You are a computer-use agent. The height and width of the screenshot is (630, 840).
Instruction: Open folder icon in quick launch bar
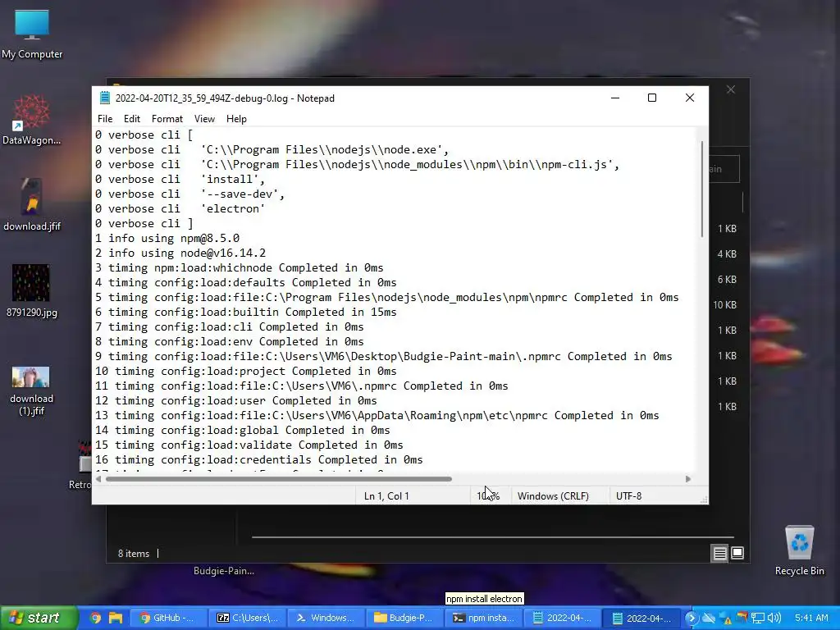[x=116, y=618]
